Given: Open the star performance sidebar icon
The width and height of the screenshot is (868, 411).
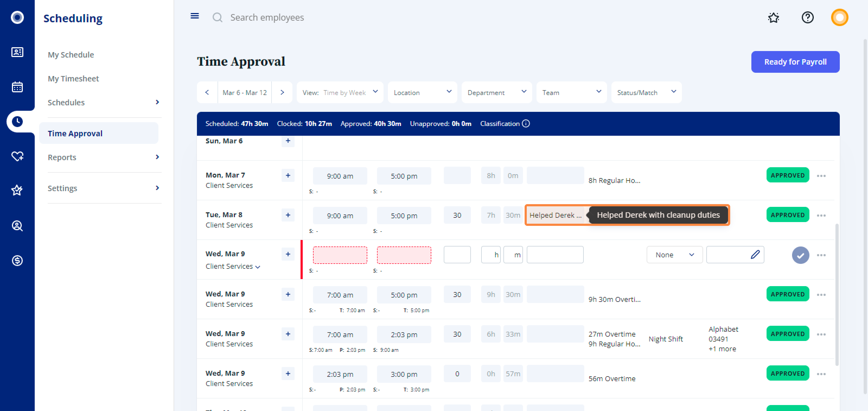Looking at the screenshot, I should point(17,191).
